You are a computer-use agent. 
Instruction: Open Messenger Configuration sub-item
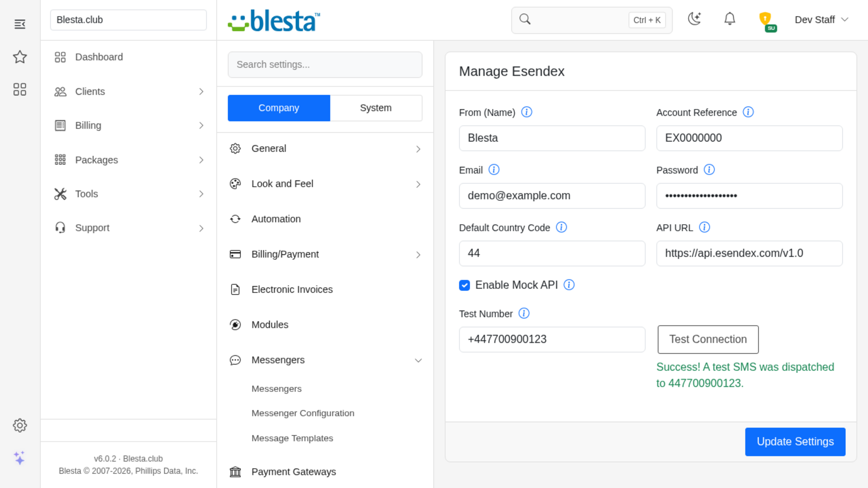303,413
